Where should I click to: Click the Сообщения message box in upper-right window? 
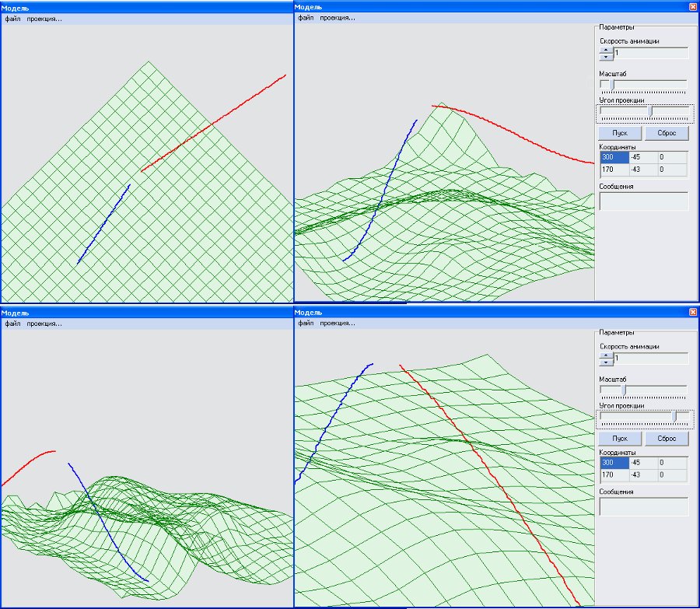pyautogui.click(x=644, y=201)
